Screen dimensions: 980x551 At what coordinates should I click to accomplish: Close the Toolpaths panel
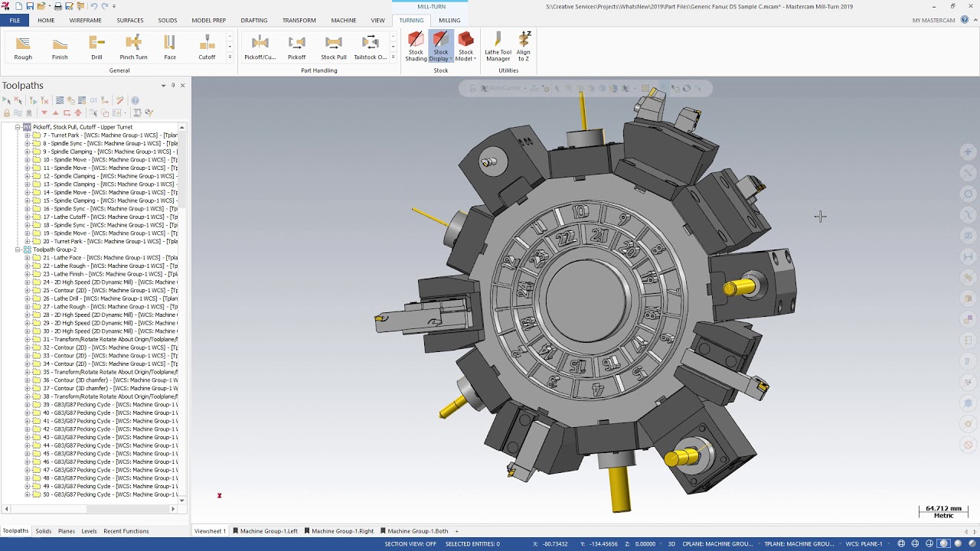(182, 85)
